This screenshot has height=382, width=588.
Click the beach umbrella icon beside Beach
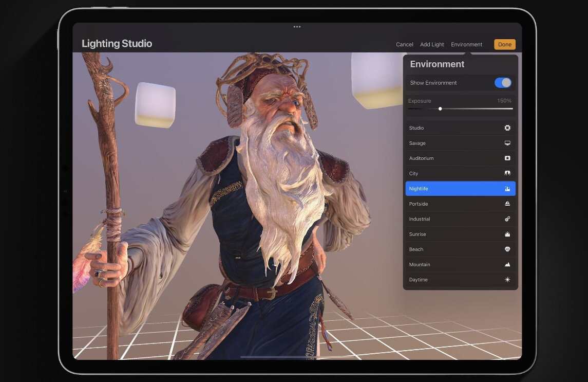coord(507,249)
